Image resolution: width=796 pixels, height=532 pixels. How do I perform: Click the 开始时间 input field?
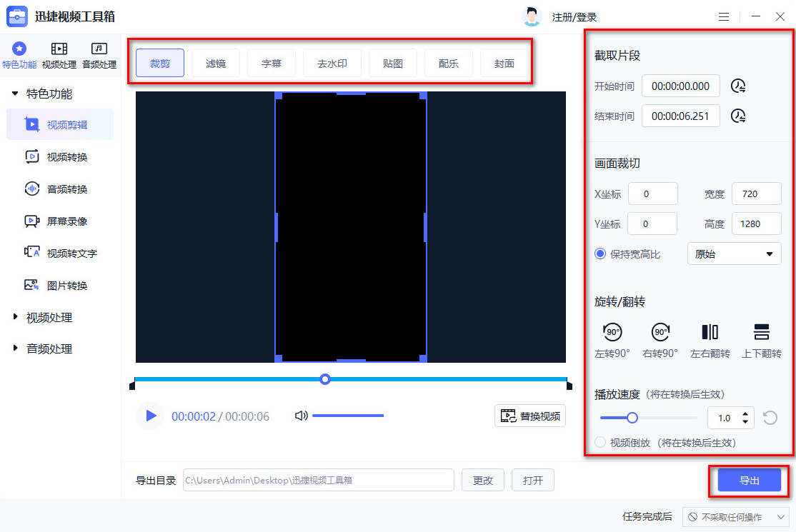coord(681,86)
